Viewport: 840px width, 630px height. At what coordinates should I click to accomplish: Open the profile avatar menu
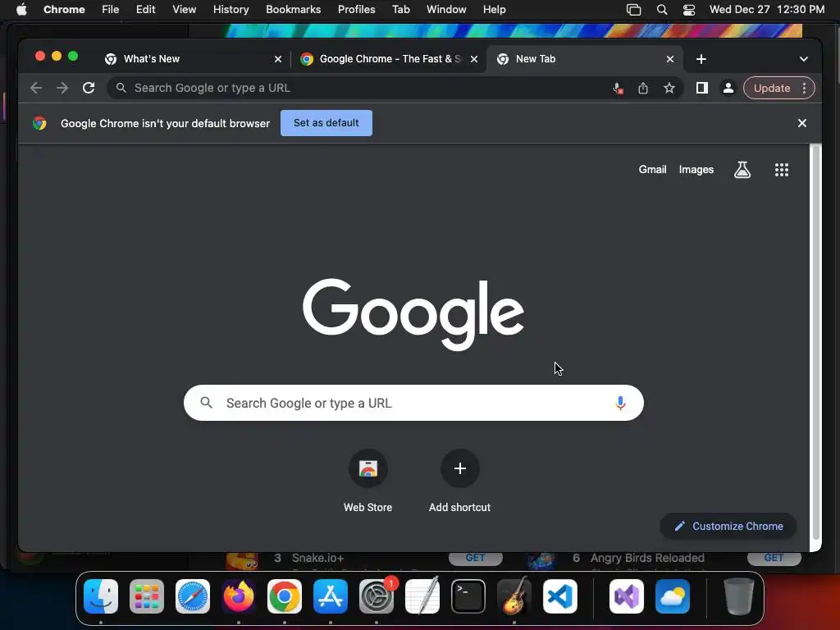click(x=728, y=88)
